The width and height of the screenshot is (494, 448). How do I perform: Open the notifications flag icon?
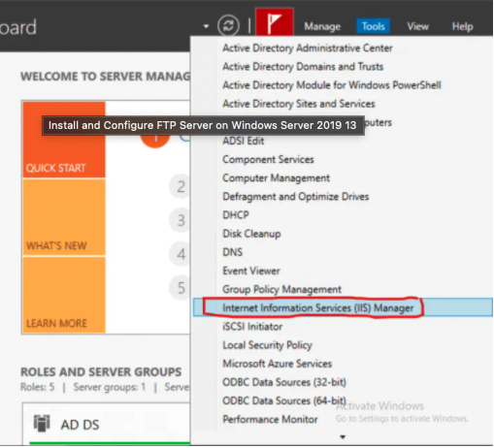coord(275,22)
